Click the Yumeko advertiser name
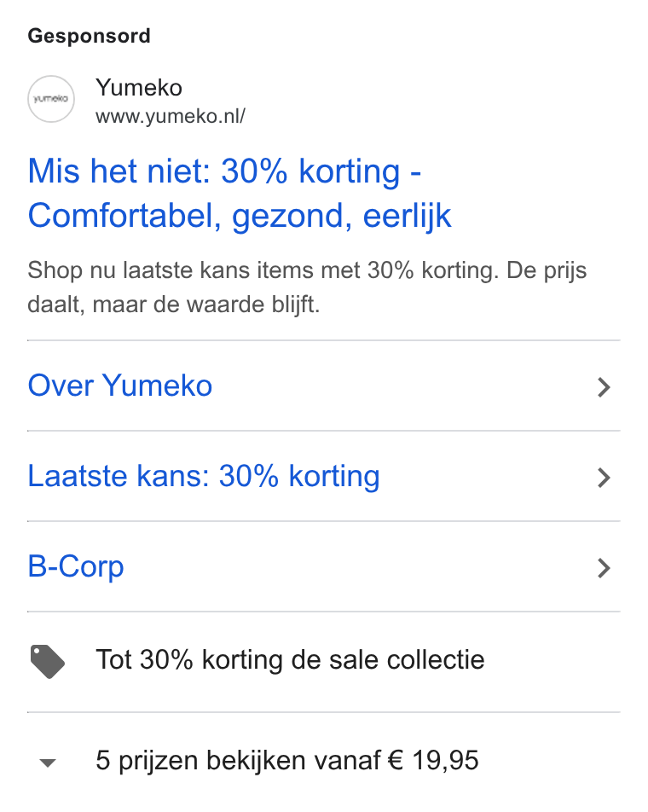 click(x=139, y=88)
